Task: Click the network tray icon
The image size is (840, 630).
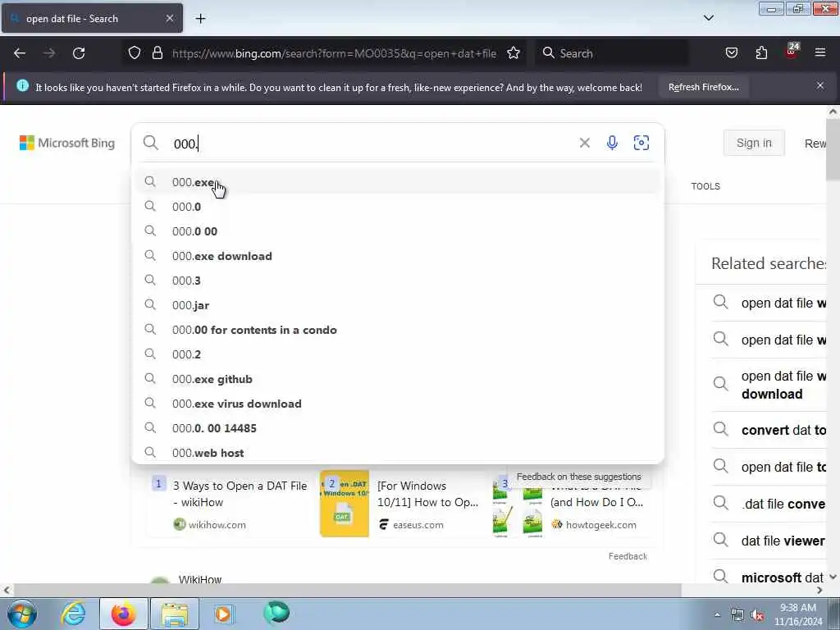Action: pyautogui.click(x=737, y=615)
